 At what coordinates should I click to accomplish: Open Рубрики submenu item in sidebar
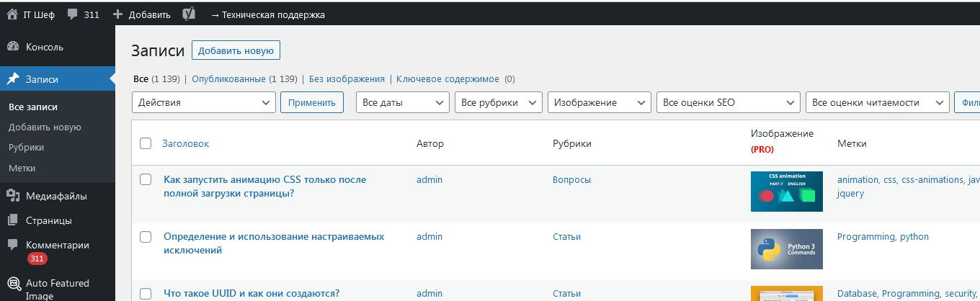26,147
